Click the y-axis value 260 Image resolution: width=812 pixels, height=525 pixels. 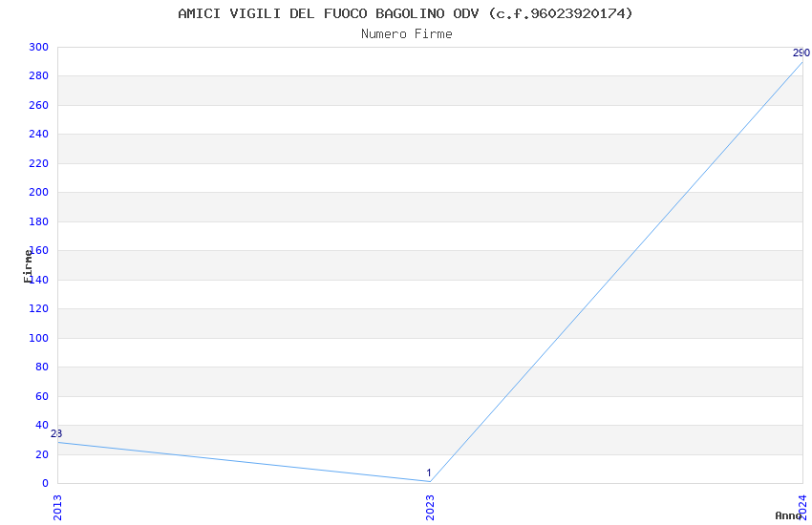pos(39,105)
